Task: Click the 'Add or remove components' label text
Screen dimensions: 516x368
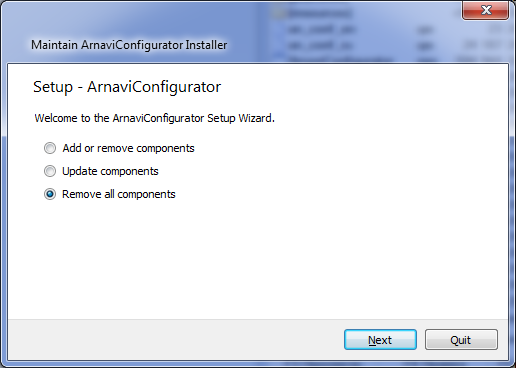Action: pos(128,148)
